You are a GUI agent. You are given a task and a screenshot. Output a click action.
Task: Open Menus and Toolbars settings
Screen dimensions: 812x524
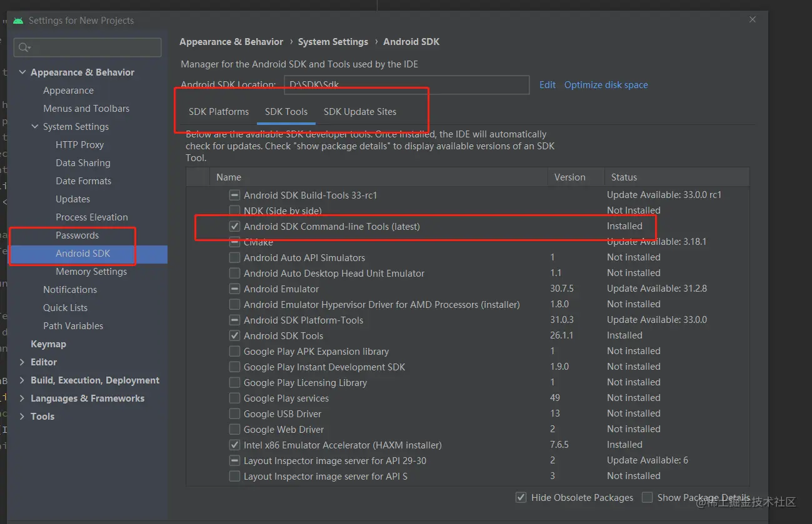[x=86, y=109]
